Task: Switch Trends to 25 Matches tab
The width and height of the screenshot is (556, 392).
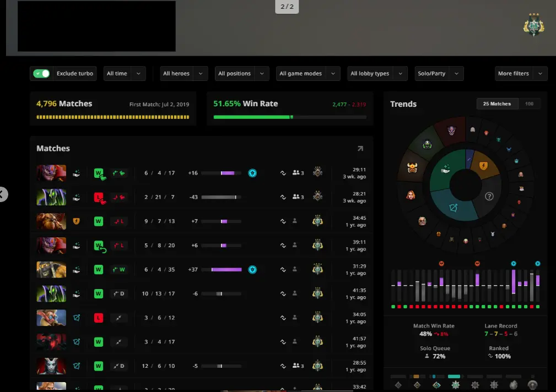Action: pyautogui.click(x=496, y=104)
